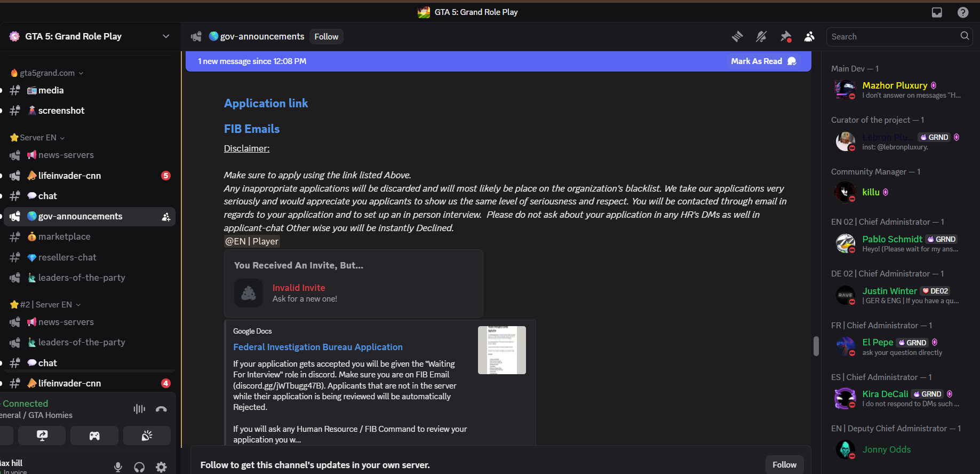This screenshot has height=474, width=980.
Task: Click Follow button in bottom banner
Action: point(784,464)
